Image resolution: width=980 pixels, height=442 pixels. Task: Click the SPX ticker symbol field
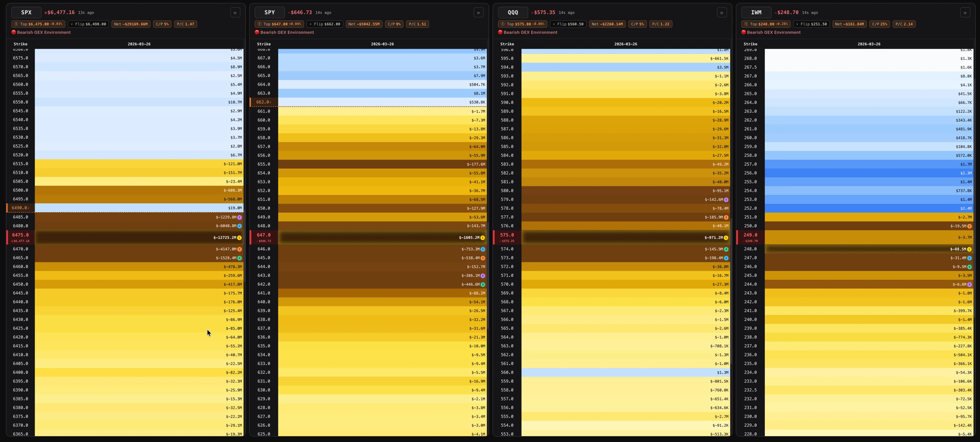click(x=26, y=13)
